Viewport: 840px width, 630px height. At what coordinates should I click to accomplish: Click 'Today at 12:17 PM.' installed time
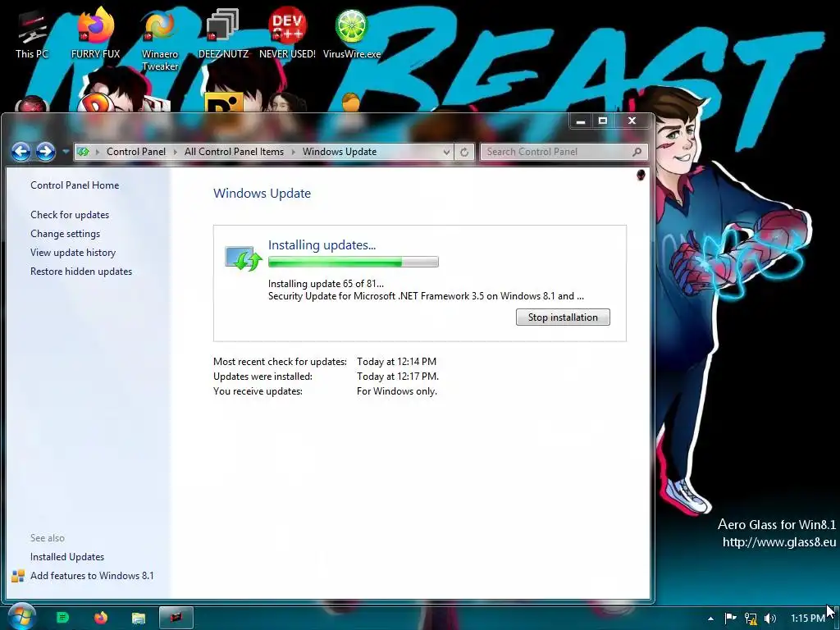pyautogui.click(x=398, y=377)
